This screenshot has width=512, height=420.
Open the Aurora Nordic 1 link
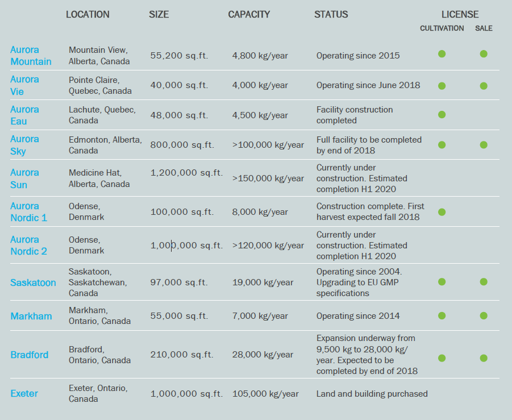[28, 212]
